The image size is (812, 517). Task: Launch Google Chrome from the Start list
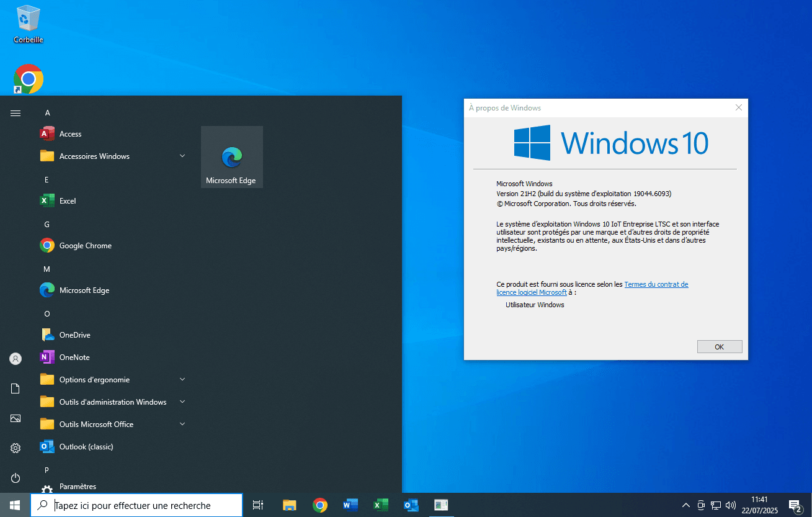tap(114, 246)
